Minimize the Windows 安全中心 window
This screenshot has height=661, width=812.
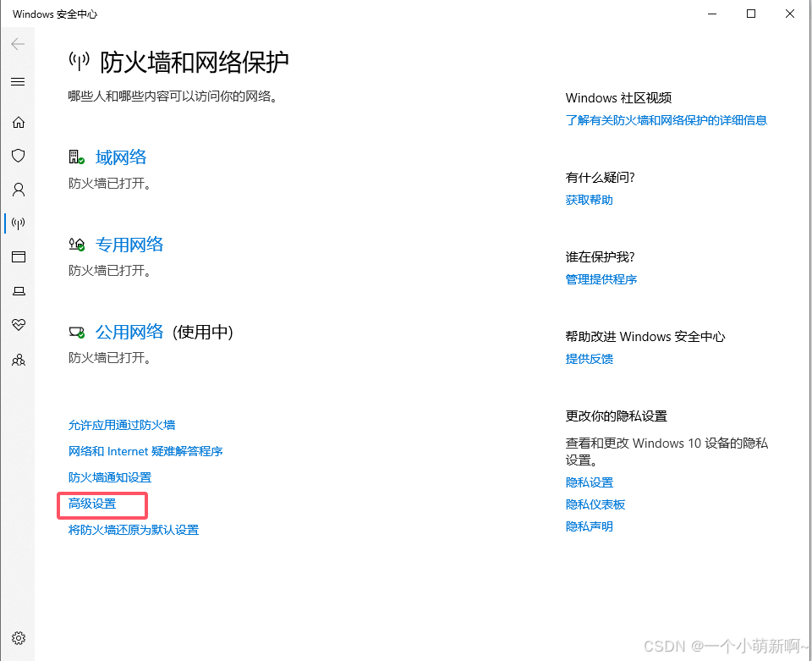[x=712, y=14]
